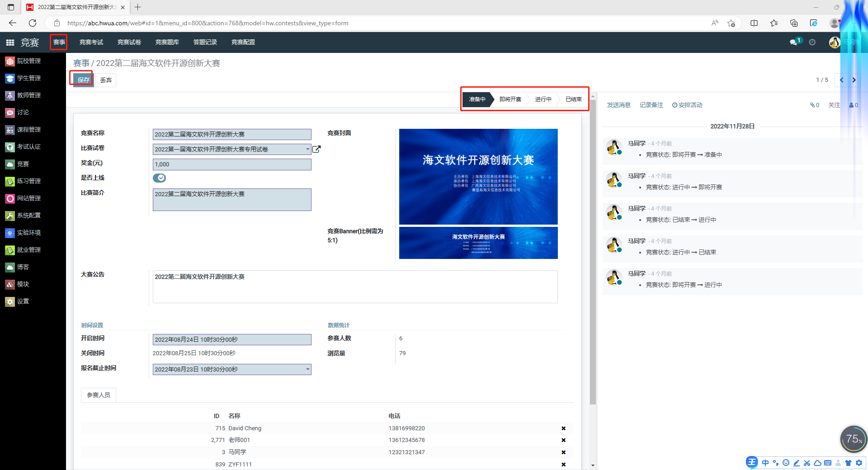
Task: Open 竞赛题库 menu
Action: [167, 42]
